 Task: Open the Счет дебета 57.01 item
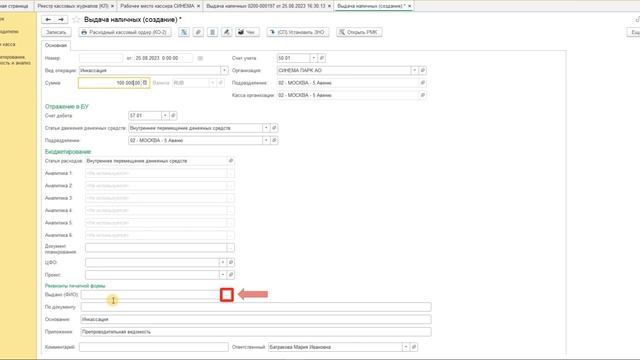[173, 116]
